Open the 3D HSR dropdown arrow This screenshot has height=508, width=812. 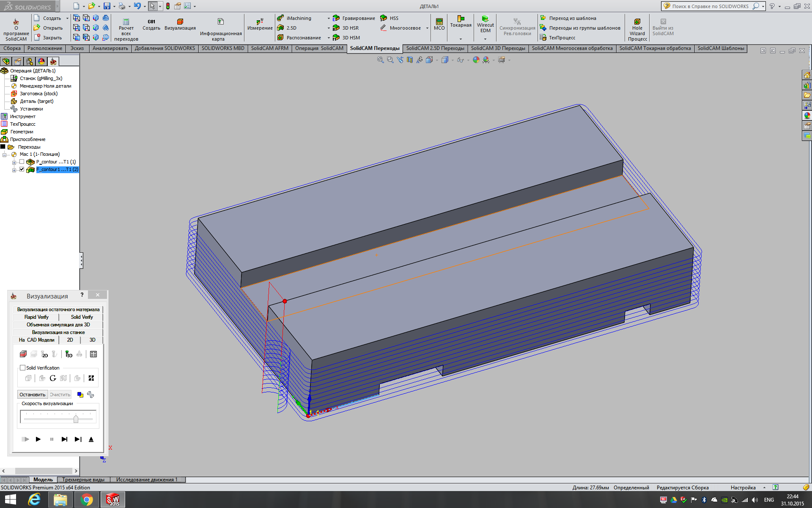click(x=329, y=28)
